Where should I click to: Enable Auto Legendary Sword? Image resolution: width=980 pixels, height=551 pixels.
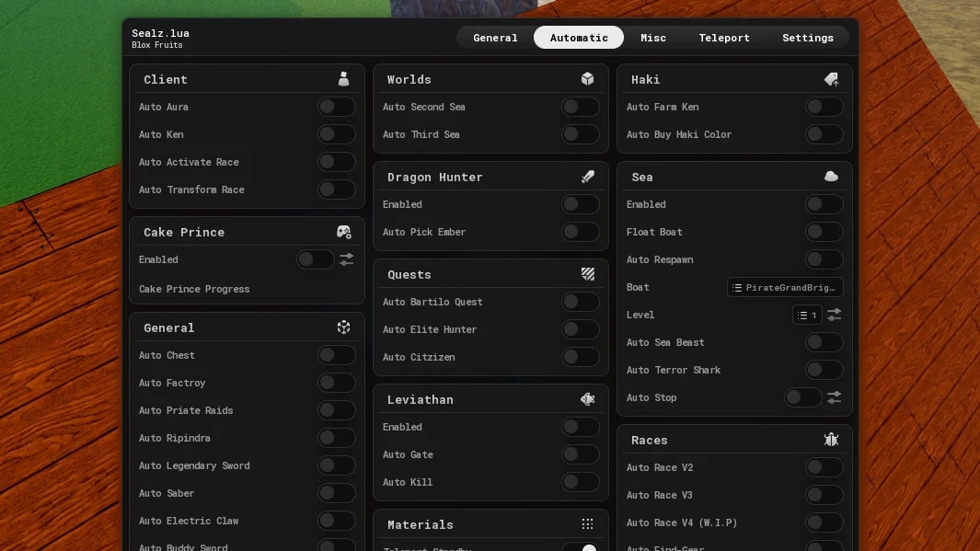336,465
